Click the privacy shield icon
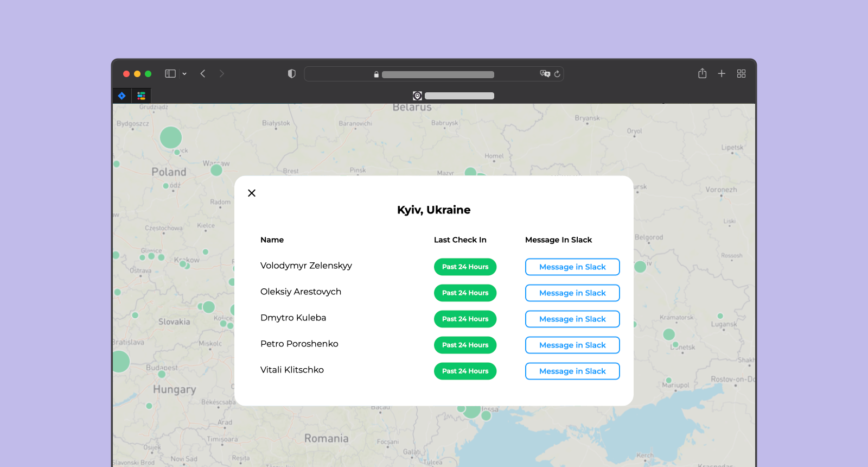This screenshot has height=467, width=868. (x=292, y=74)
